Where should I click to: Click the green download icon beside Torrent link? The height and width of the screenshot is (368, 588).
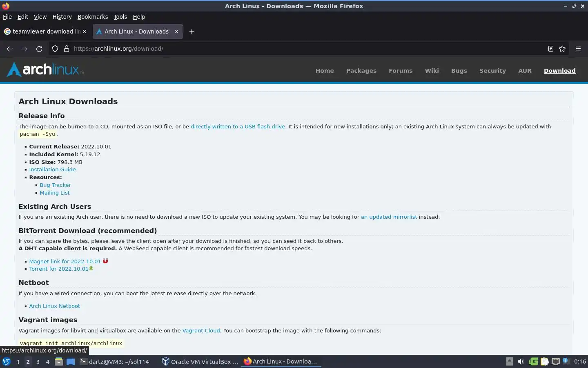[x=91, y=268]
